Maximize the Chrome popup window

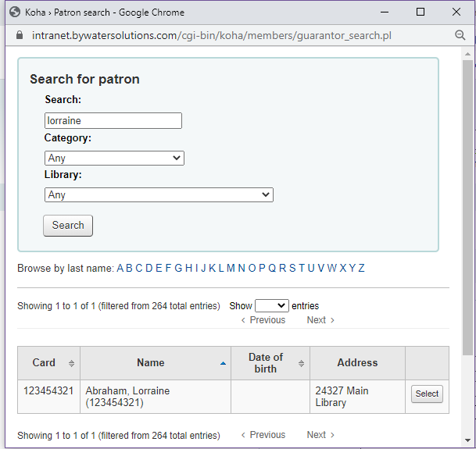(x=421, y=12)
